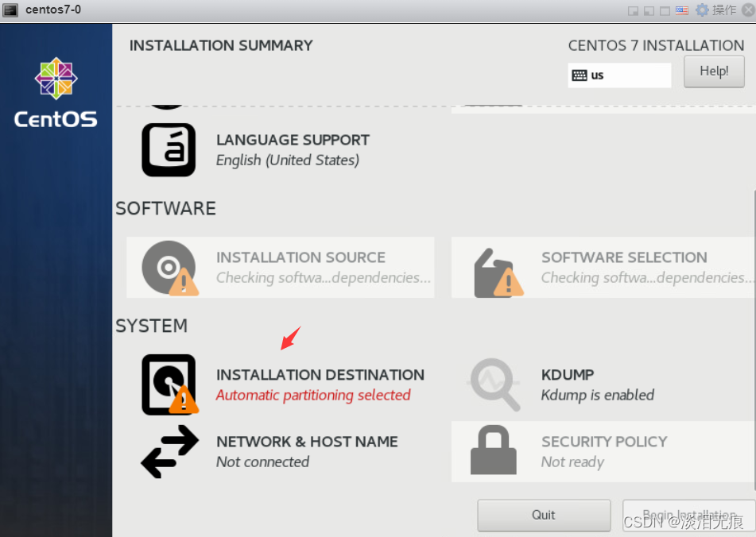Open INSTALLATION DESTINATION label
Viewport: 756px width, 537px height.
click(320, 375)
